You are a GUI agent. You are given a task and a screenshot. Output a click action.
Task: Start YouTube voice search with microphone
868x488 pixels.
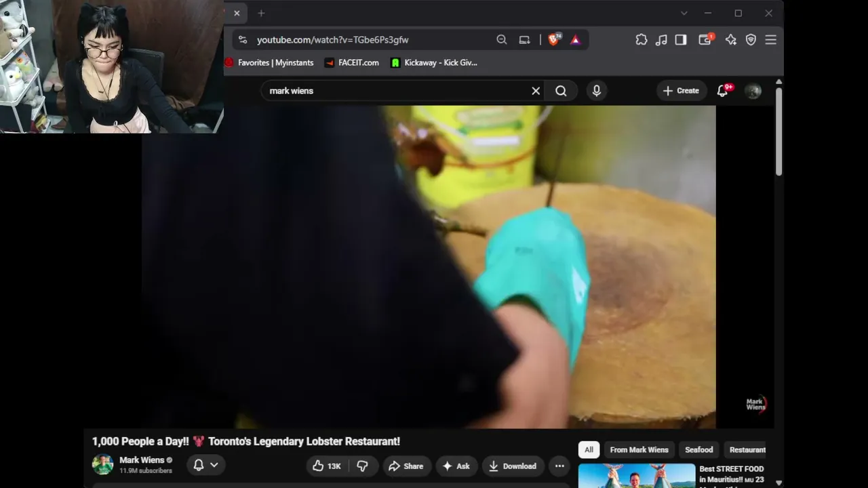click(597, 91)
